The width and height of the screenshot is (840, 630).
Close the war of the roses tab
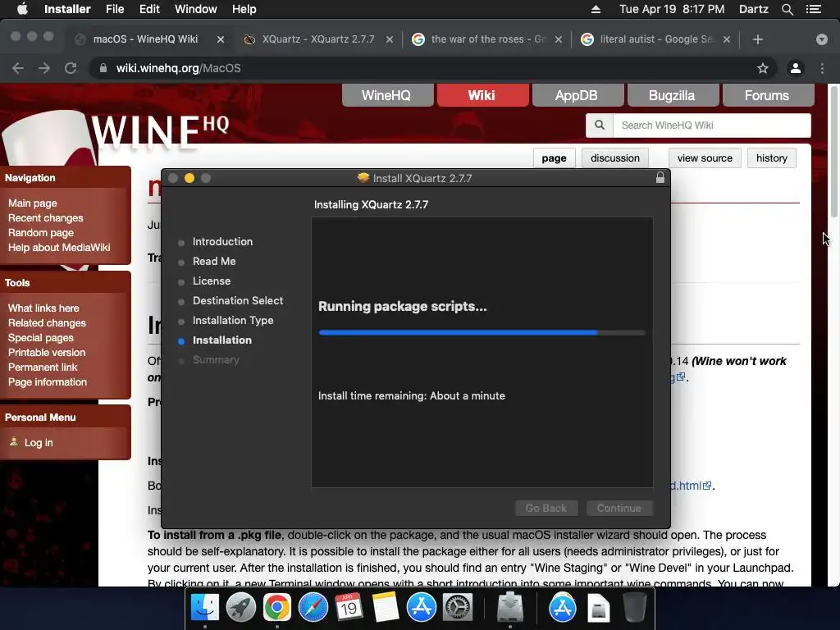click(x=558, y=39)
